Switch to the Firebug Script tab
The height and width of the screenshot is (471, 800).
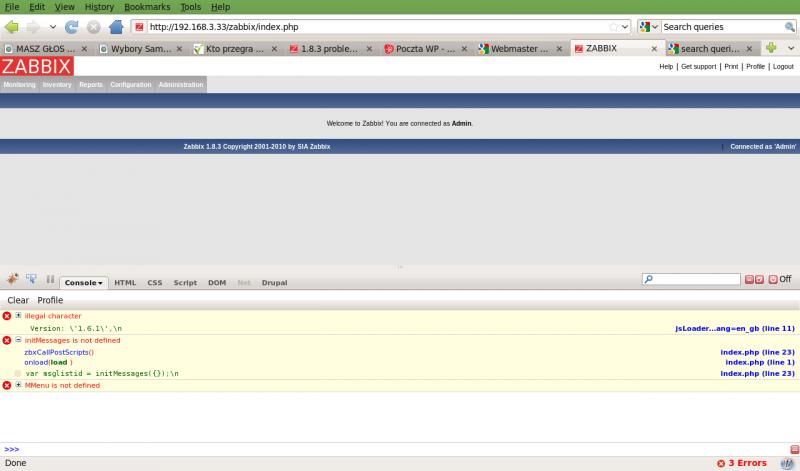pyautogui.click(x=185, y=283)
